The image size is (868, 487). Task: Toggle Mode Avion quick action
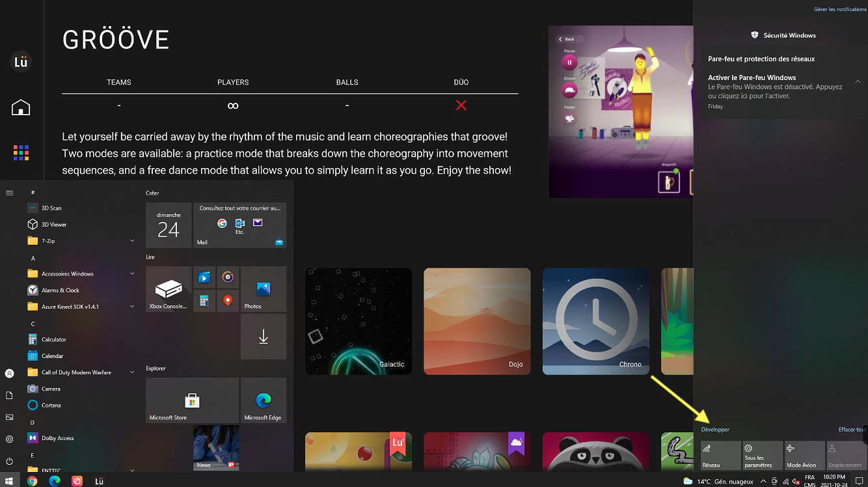click(804, 455)
